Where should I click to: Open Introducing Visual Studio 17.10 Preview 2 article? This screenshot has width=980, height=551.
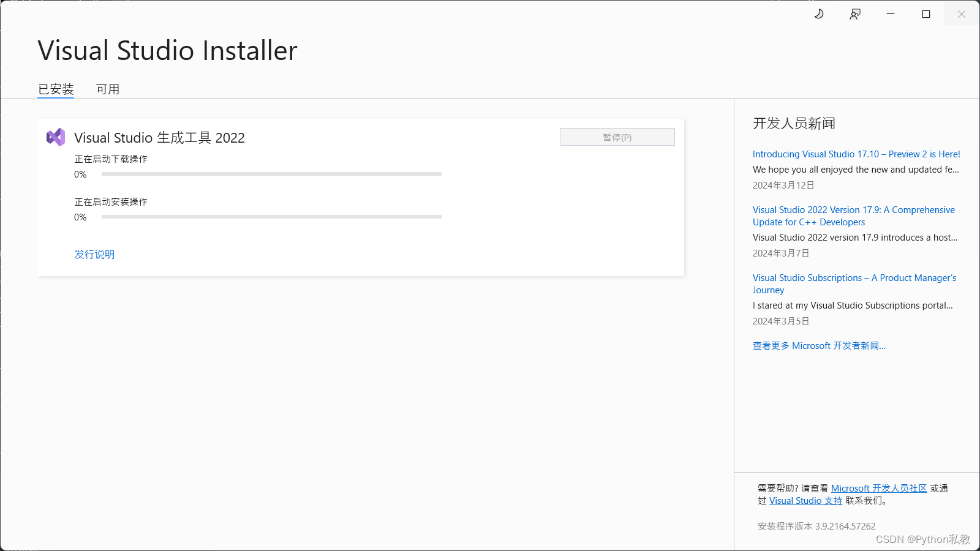pyautogui.click(x=856, y=154)
